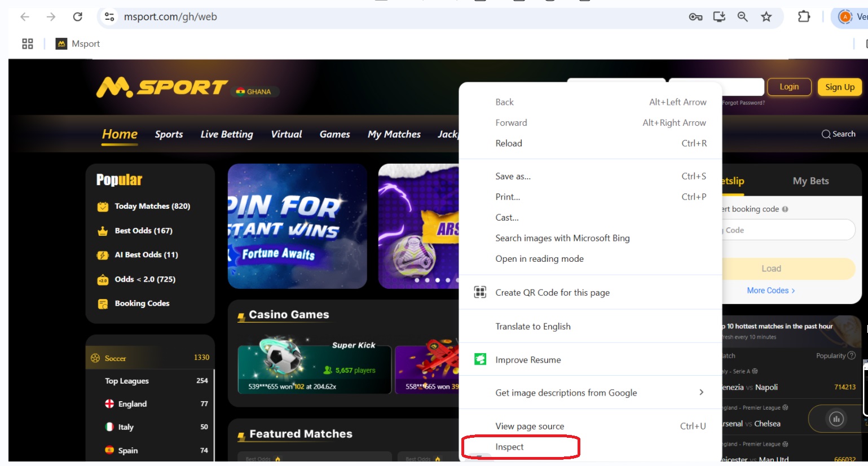Click the booking code input field

pyautogui.click(x=788, y=230)
